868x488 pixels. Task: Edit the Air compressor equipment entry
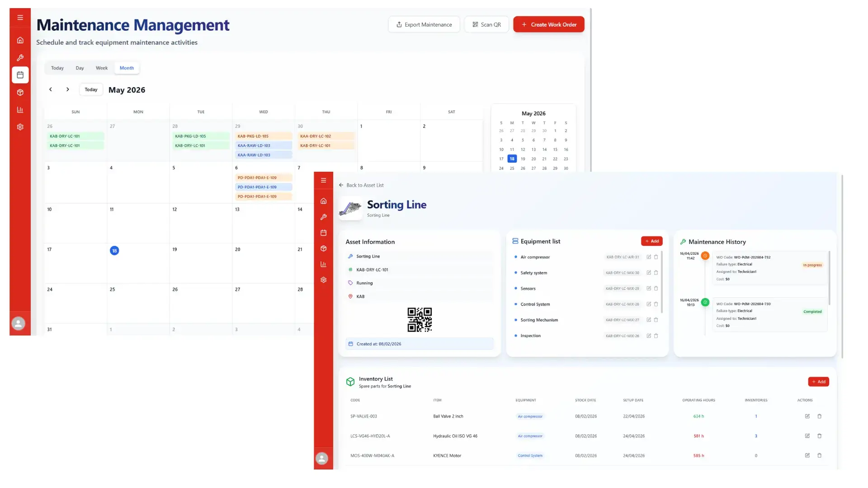pos(649,257)
